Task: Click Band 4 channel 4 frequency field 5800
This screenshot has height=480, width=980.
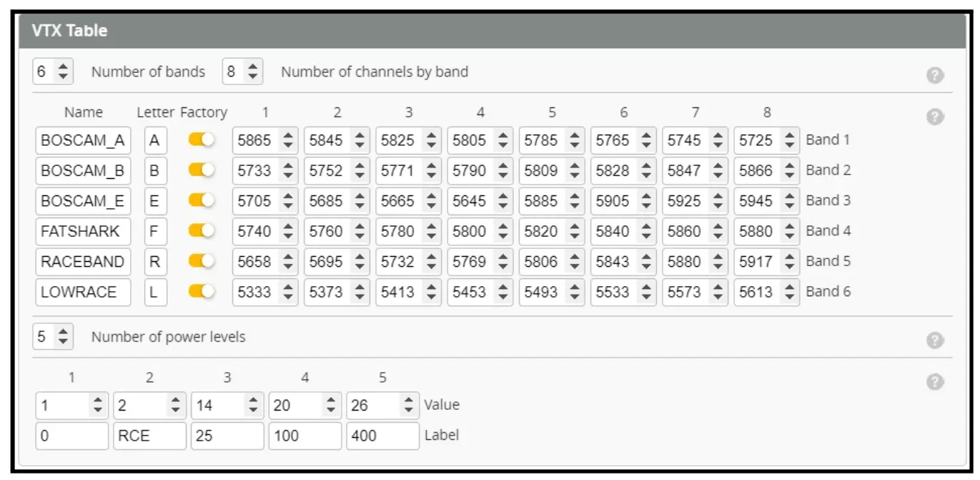Action: (470, 231)
